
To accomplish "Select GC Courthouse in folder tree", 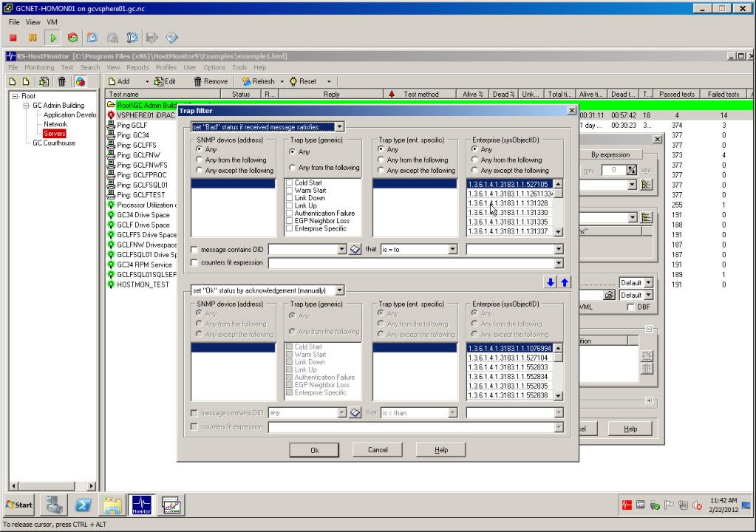I will point(53,143).
